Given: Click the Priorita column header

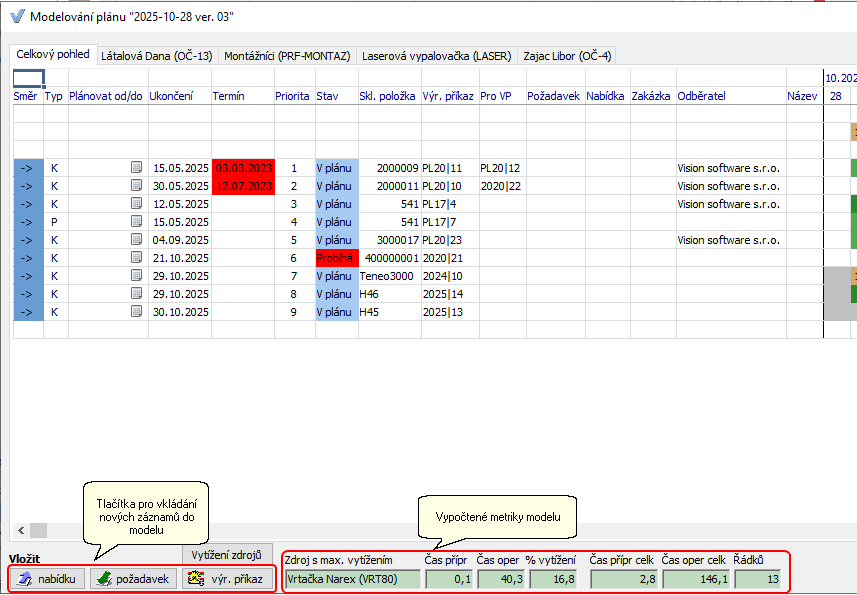Looking at the screenshot, I should [292, 96].
